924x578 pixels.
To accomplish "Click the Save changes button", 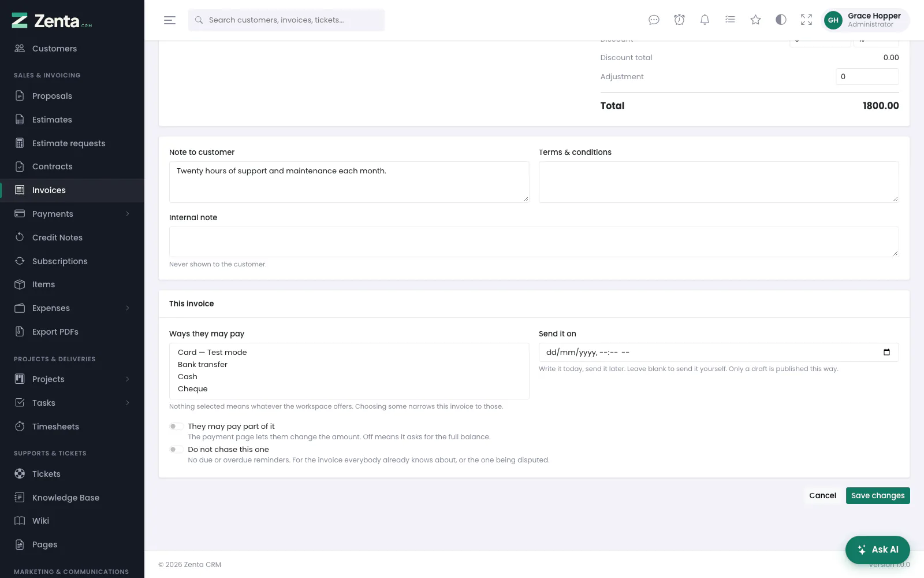I will 878,496.
